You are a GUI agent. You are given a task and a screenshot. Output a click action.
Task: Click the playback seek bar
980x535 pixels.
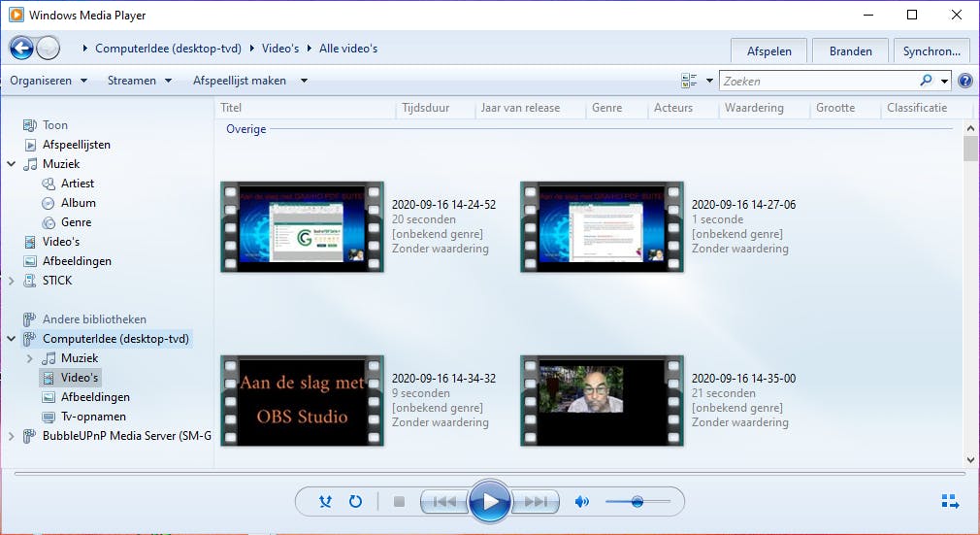490,474
